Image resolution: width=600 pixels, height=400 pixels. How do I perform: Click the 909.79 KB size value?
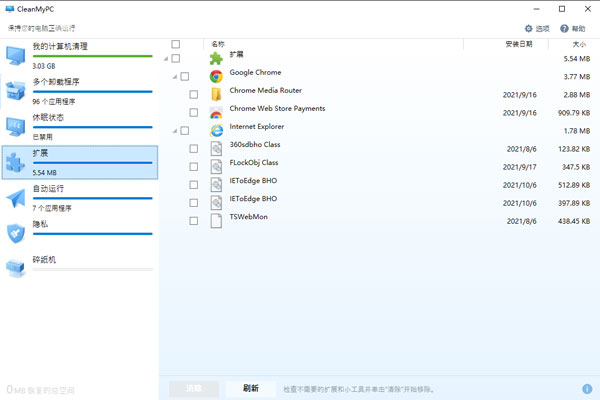coord(574,113)
